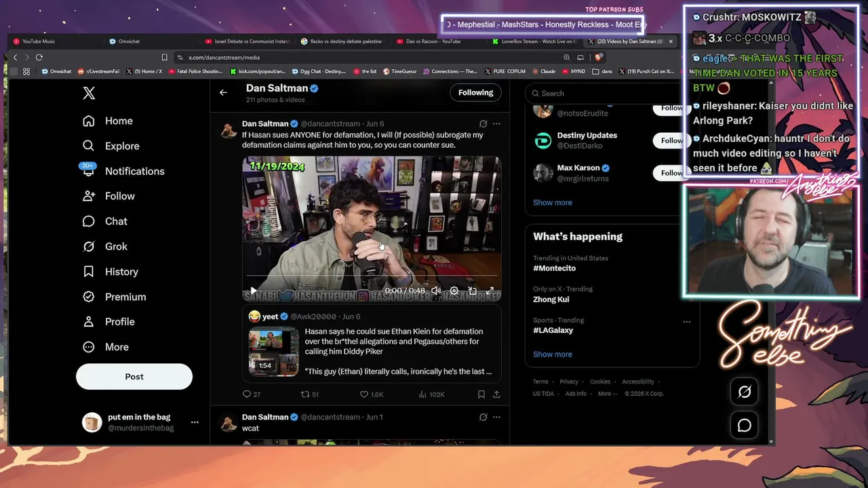Toggle picture-in-picture on the video
The width and height of the screenshot is (868, 488).
473,291
